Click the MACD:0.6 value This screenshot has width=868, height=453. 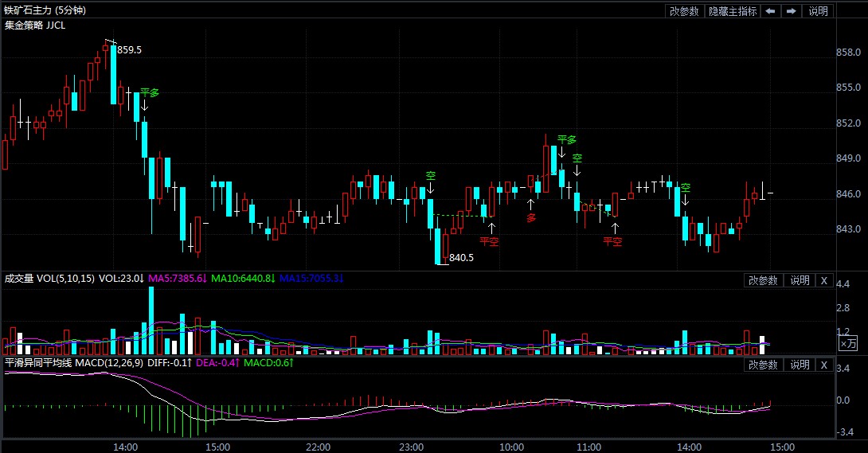point(268,363)
